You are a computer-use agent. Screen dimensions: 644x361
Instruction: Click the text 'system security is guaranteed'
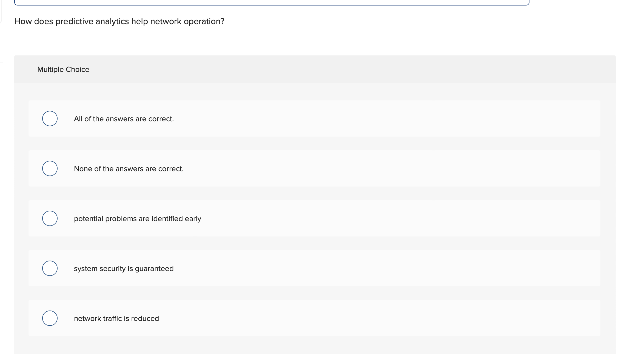coord(124,268)
